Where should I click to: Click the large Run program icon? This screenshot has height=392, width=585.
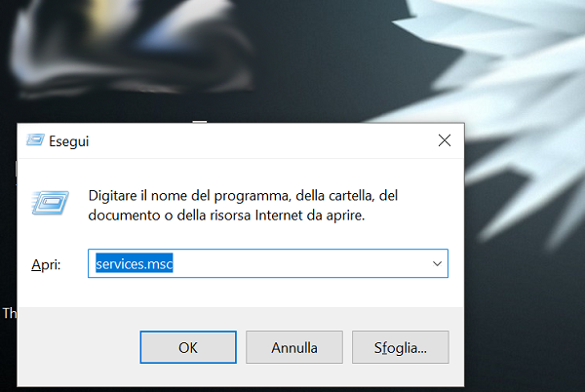(50, 203)
